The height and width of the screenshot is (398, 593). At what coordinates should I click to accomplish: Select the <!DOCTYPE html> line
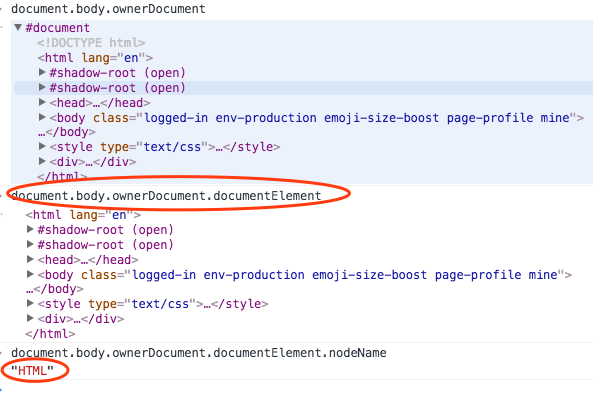[91, 43]
